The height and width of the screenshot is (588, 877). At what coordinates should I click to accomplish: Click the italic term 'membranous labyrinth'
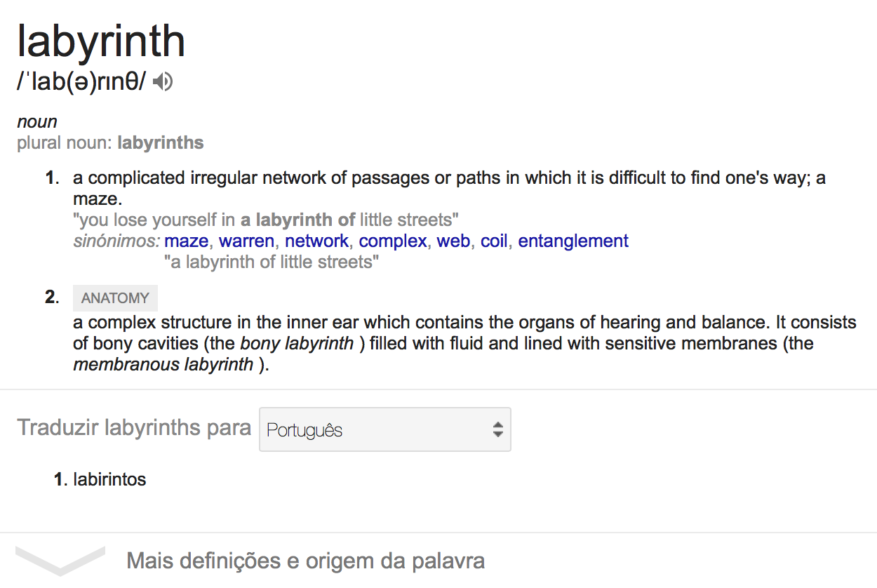coord(163,365)
